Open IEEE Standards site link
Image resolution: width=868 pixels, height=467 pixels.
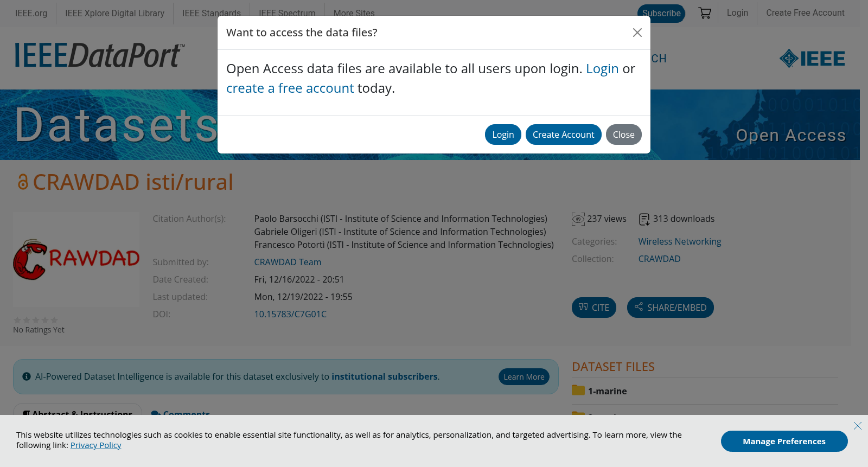[212, 13]
